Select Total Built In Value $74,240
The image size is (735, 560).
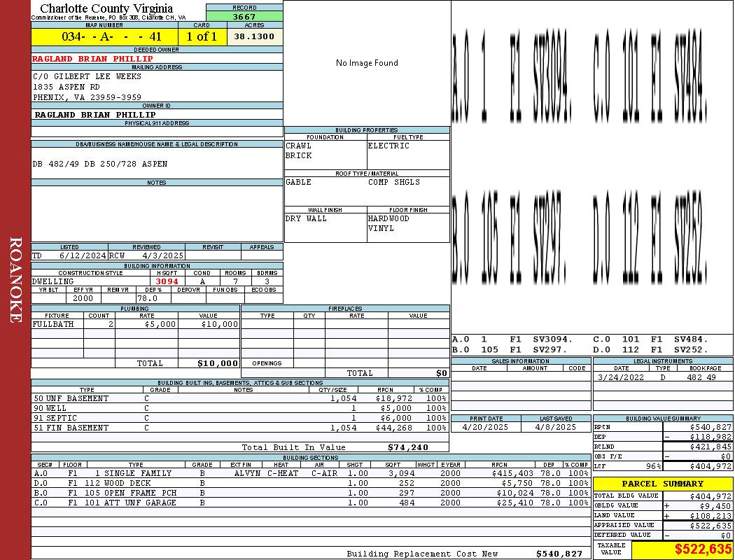(x=408, y=447)
